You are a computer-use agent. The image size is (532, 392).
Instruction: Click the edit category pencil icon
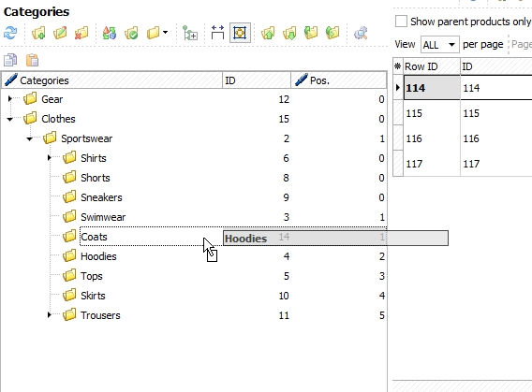60,33
